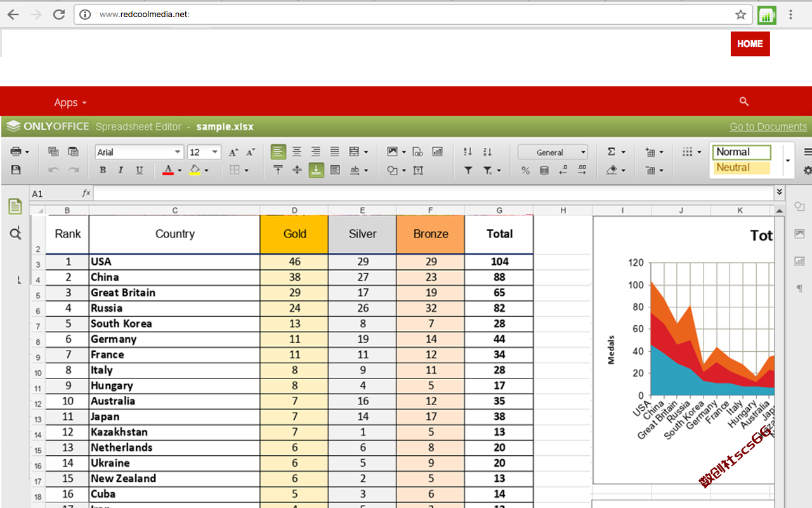
Task: Click the red font color button
Action: pyautogui.click(x=168, y=170)
